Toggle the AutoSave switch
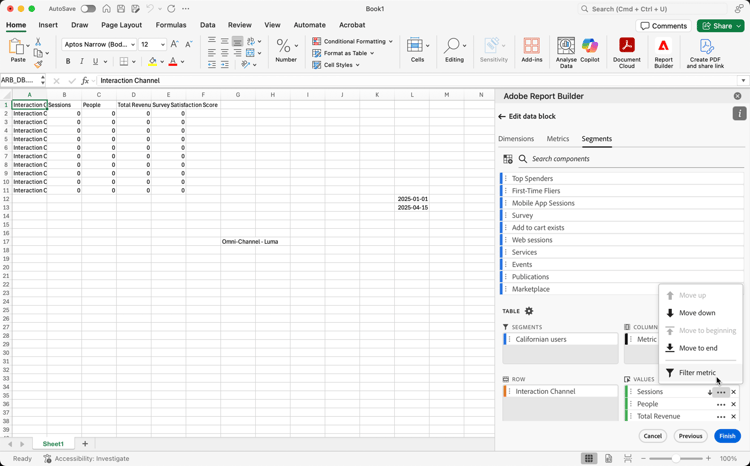 click(x=88, y=9)
